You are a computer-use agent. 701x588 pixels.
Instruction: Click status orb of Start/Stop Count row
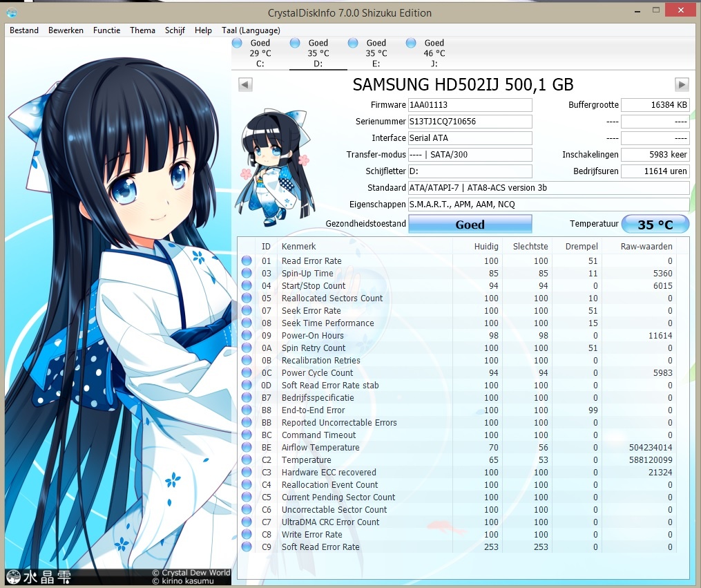click(x=247, y=286)
